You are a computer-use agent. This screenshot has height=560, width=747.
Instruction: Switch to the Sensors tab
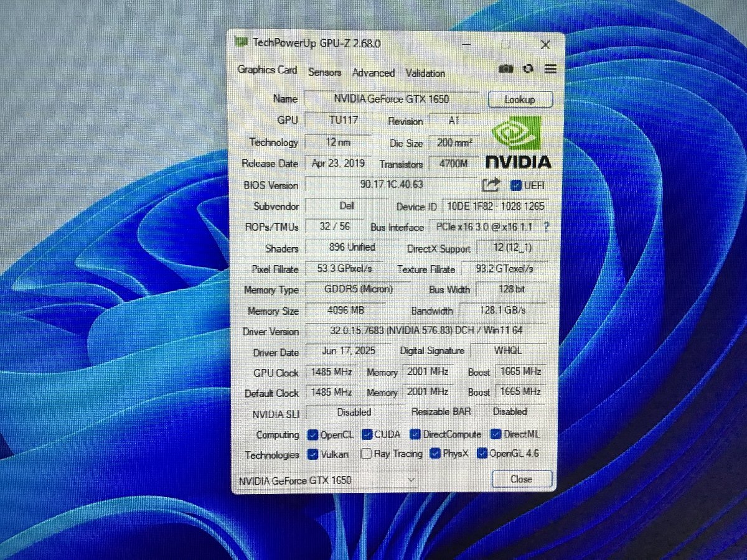(x=324, y=72)
